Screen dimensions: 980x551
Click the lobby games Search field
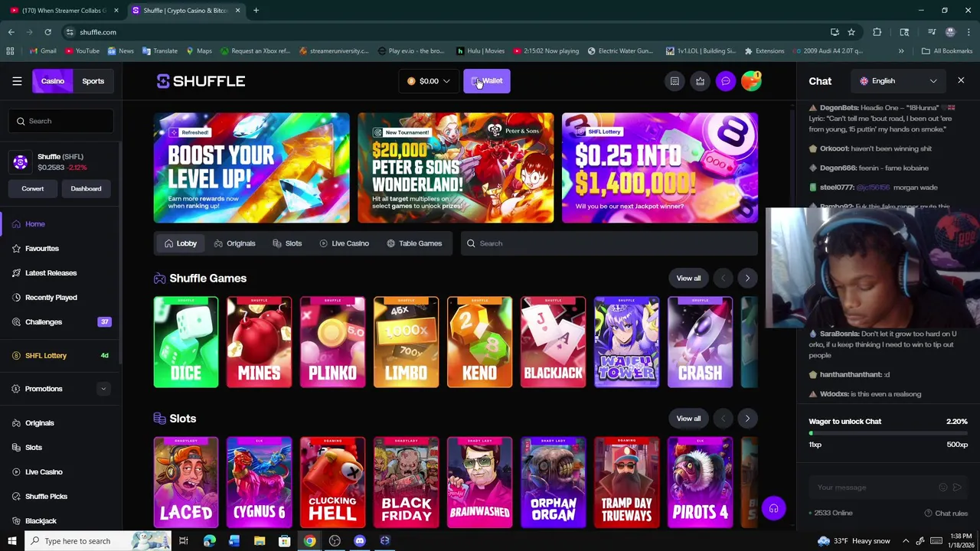609,243
